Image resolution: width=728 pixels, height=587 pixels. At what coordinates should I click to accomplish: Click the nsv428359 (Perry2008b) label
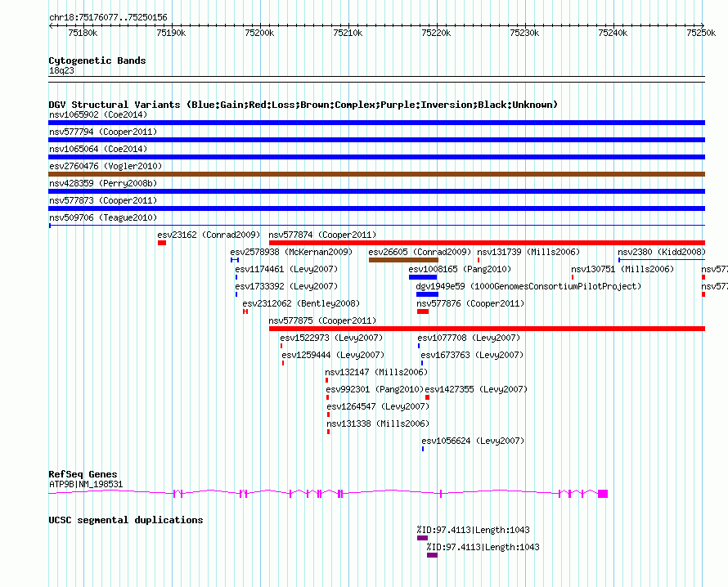103,183
